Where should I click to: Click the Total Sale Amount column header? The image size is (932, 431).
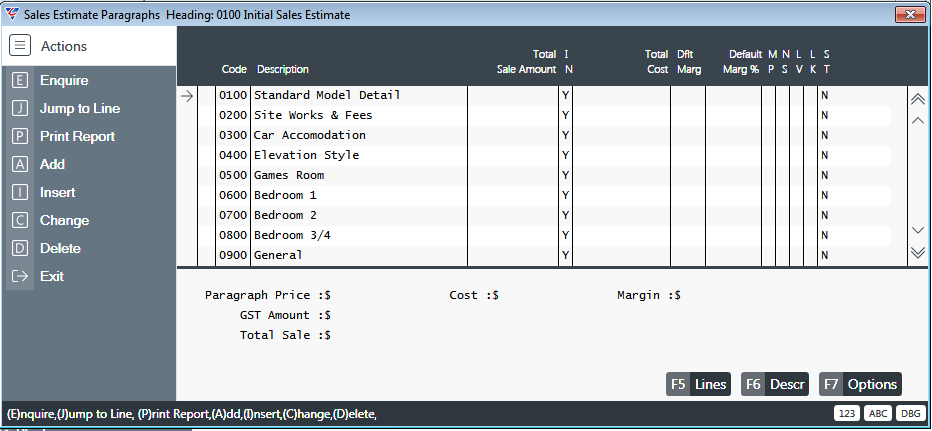coord(526,62)
